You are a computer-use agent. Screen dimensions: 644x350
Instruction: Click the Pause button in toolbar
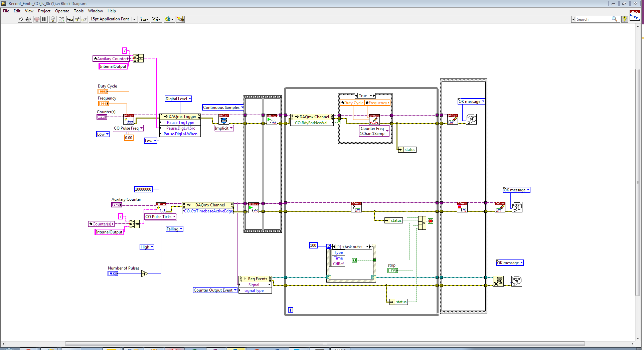point(44,19)
